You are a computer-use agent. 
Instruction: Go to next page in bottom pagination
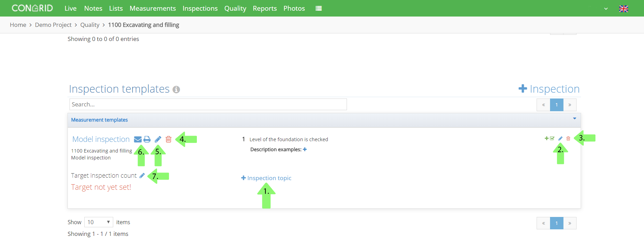point(570,223)
